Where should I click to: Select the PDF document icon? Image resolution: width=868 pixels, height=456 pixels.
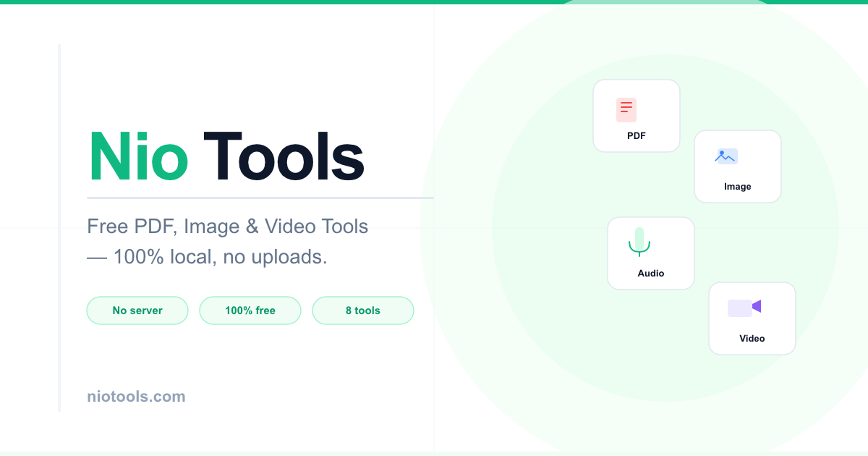click(626, 109)
